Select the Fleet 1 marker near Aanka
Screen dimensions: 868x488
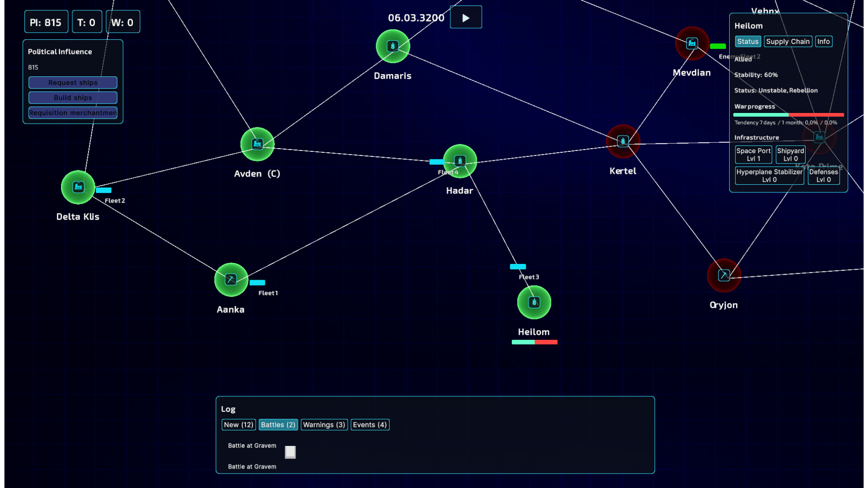click(x=257, y=283)
